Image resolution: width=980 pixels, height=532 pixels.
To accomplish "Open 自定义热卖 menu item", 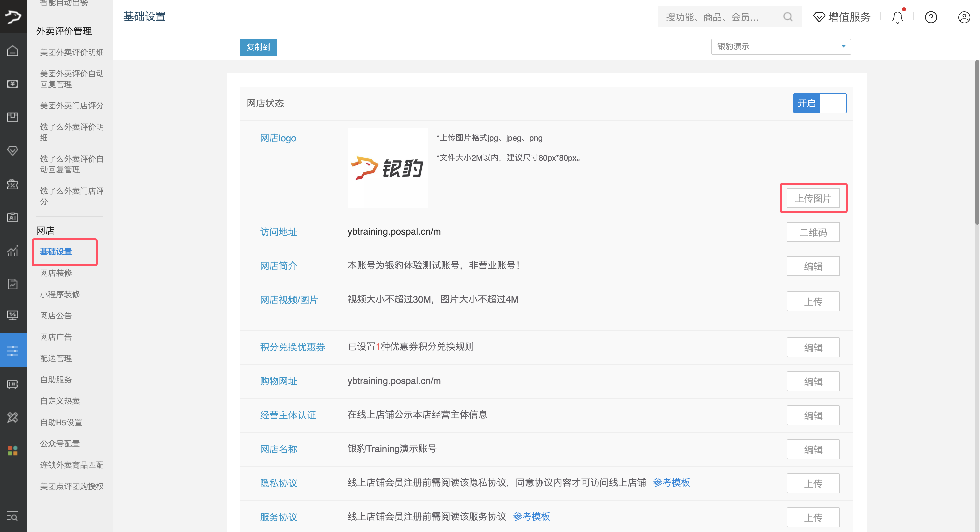I will [60, 401].
